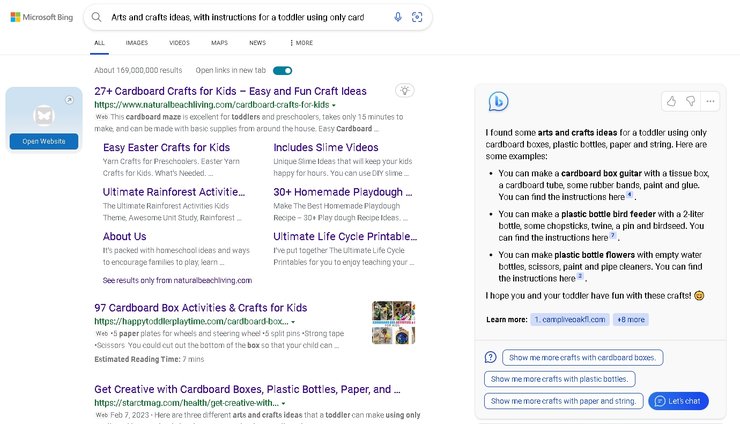
Task: Switch to the NEWS tab
Action: point(257,42)
